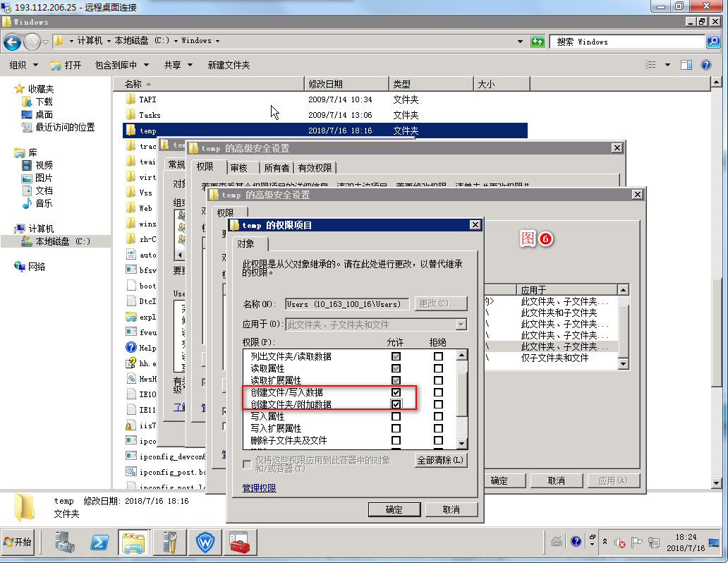This screenshot has width=728, height=563.
Task: Click the 全部清除(L) button
Action: pos(441,461)
